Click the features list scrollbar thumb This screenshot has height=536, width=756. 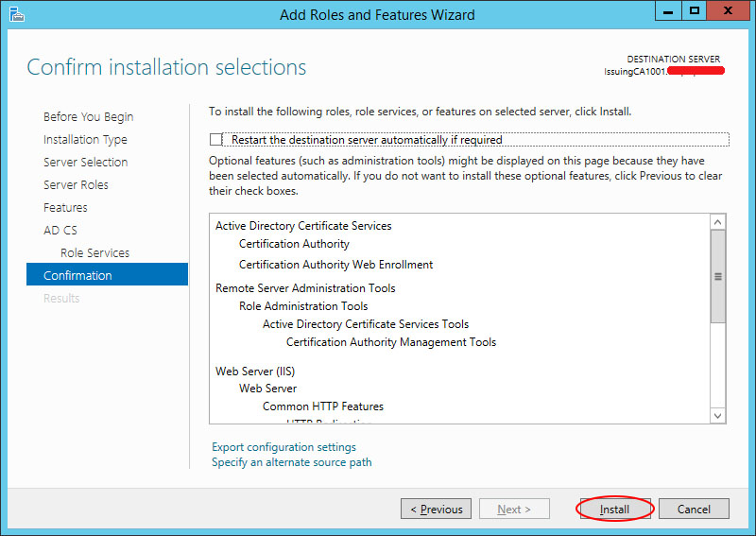pyautogui.click(x=718, y=276)
